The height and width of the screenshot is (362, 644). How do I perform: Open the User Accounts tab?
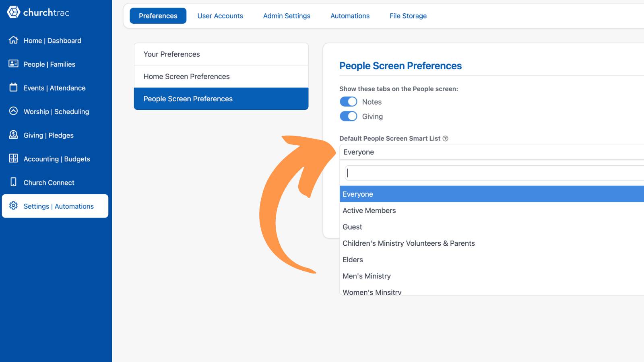pos(220,16)
